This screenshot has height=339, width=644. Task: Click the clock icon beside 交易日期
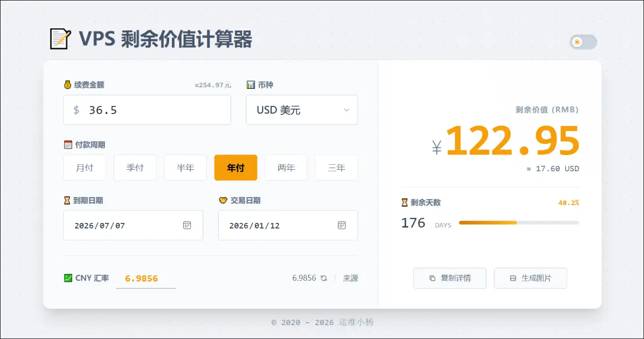223,200
